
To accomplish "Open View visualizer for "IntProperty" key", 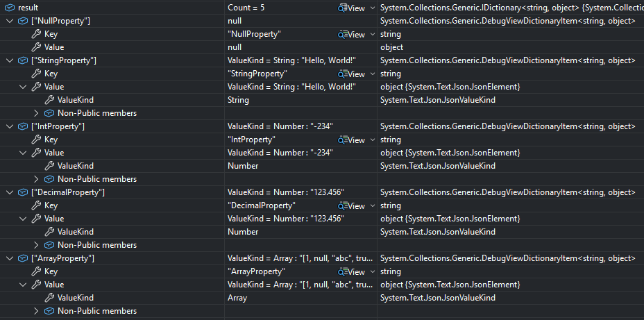I will [x=352, y=140].
